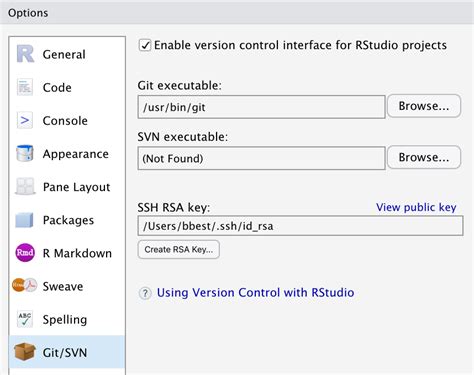The width and height of the screenshot is (474, 375).
Task: Open Using Version Control with RStudio link
Action: tap(255, 293)
